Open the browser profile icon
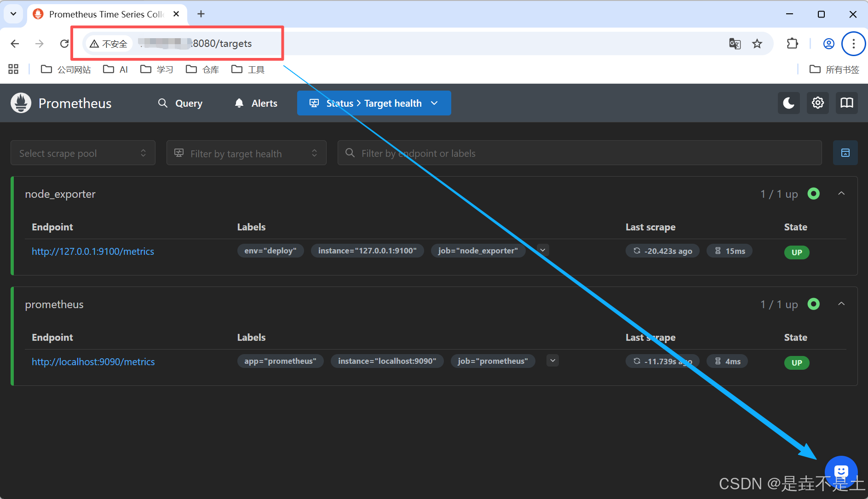This screenshot has width=868, height=499. (x=828, y=44)
